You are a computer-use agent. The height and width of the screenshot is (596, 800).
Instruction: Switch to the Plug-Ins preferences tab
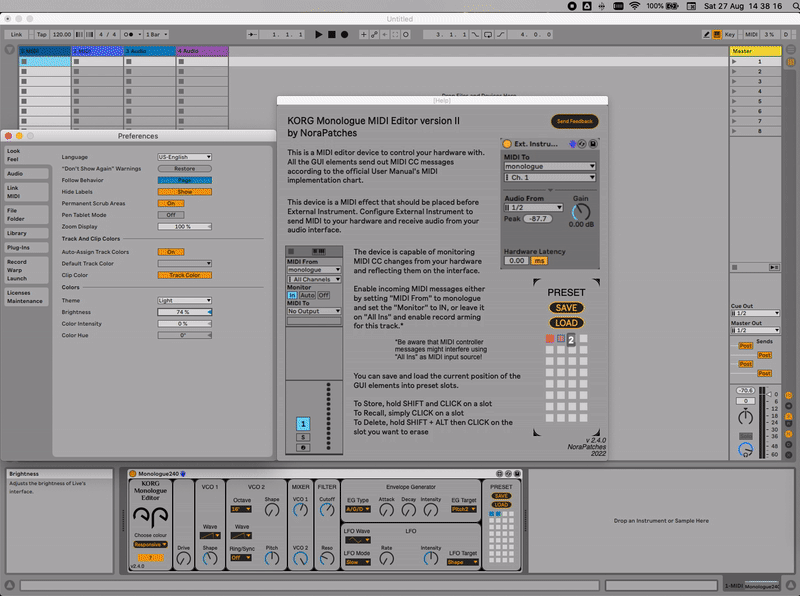(x=18, y=246)
